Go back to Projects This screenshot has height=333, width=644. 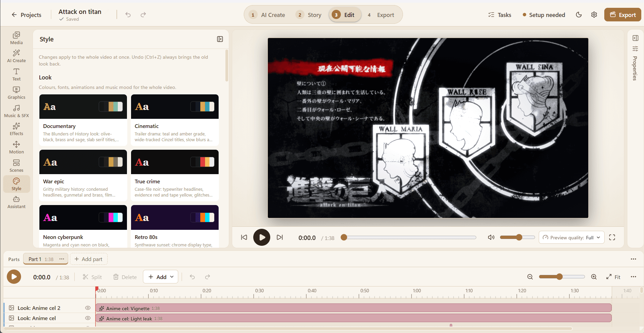[x=26, y=15]
